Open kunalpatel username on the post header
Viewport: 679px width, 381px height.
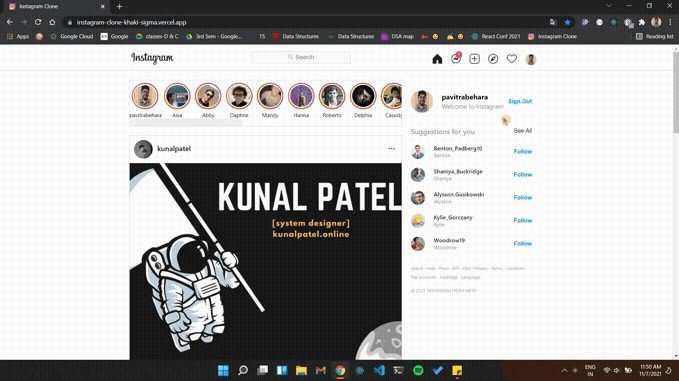(x=174, y=149)
